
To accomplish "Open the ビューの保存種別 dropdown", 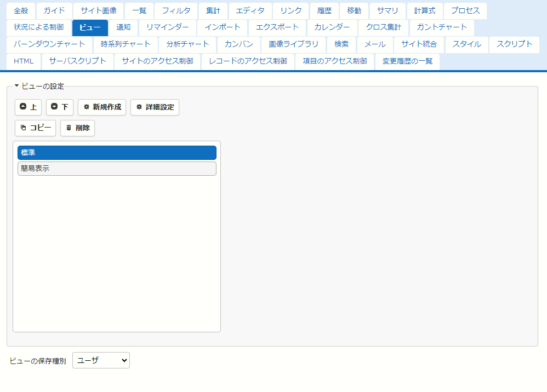I will tap(101, 360).
